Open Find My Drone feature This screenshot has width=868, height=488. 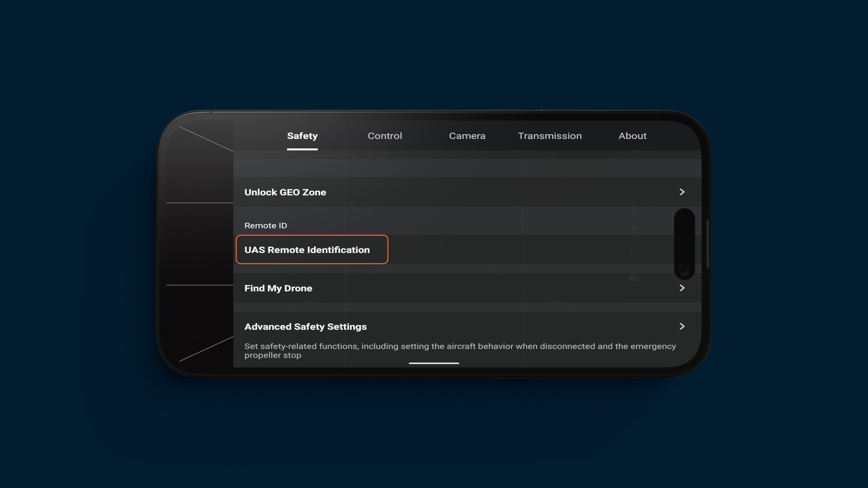pos(467,288)
